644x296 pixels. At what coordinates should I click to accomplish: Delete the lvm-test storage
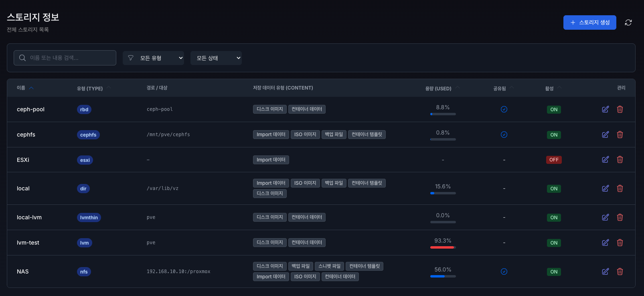click(x=620, y=243)
